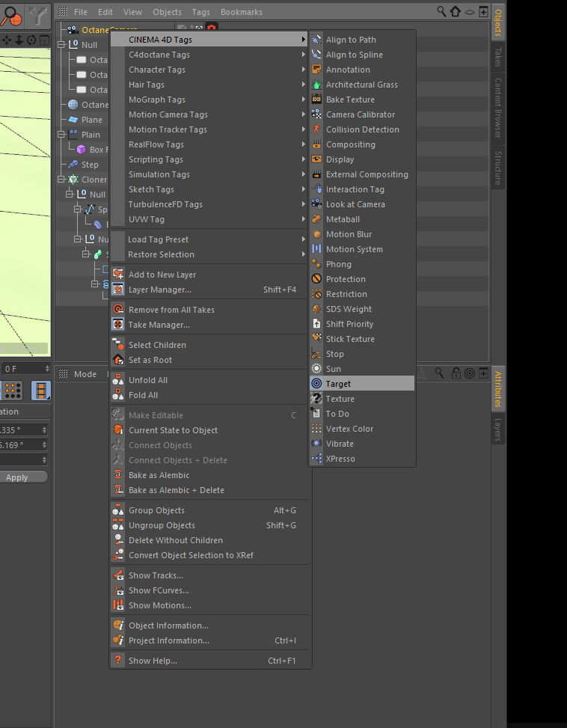The image size is (567, 728).
Task: Open Show Help
Action: click(209, 661)
